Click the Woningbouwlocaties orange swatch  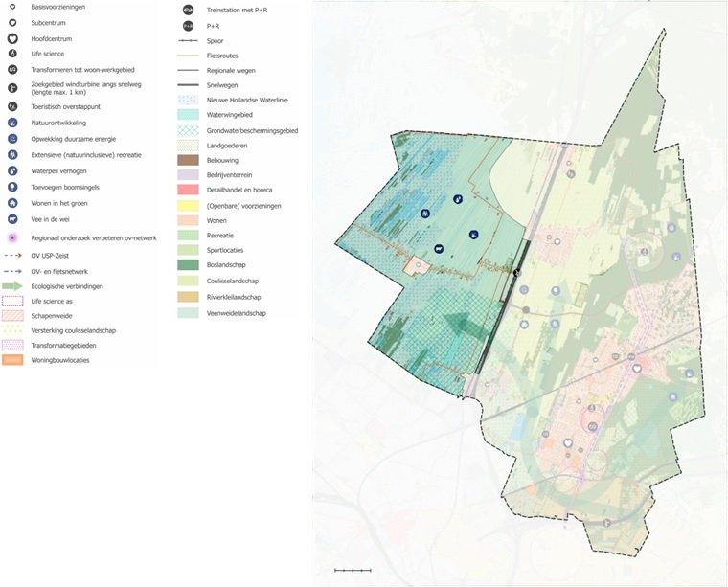pos(12,360)
